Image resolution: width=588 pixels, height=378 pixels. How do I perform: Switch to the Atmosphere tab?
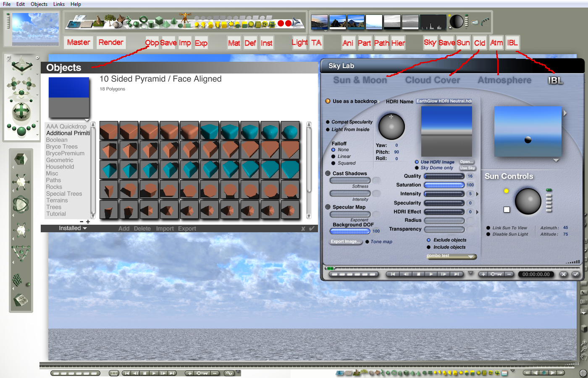(x=504, y=80)
